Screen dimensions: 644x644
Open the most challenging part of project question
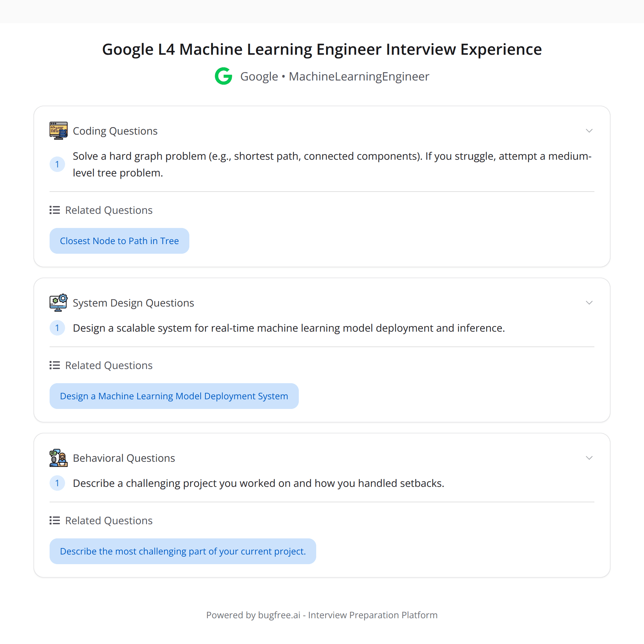point(183,551)
